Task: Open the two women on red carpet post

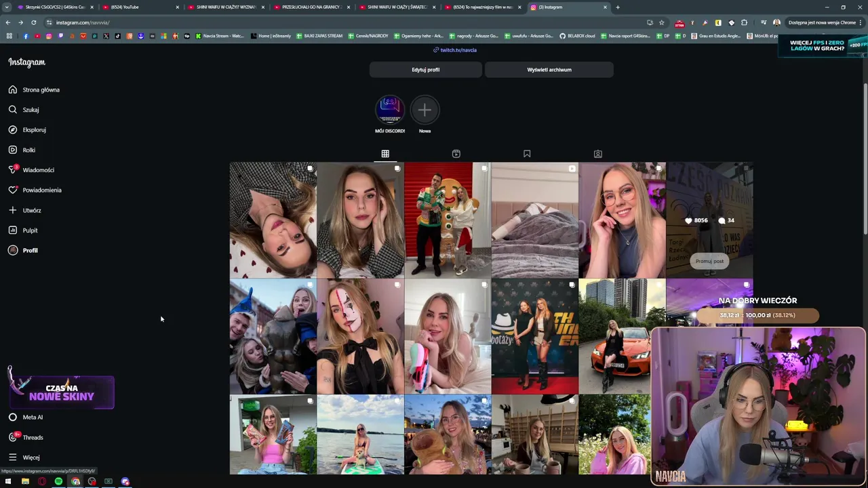Action: 535,337
